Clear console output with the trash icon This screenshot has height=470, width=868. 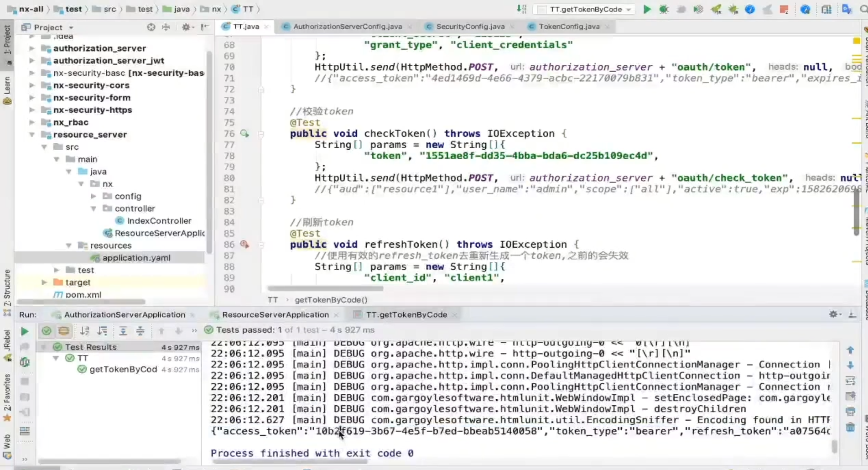(850, 428)
